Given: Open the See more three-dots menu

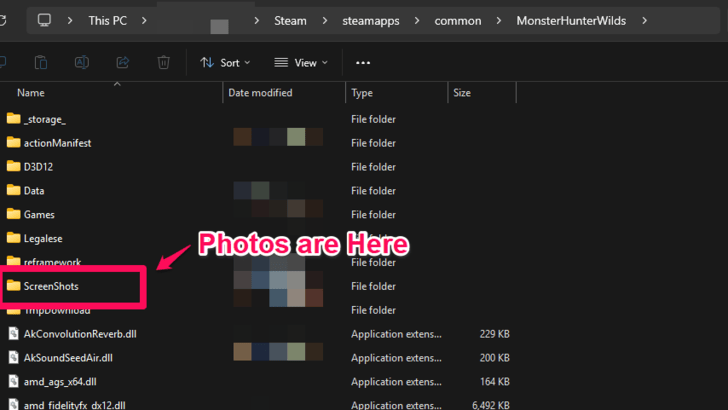Looking at the screenshot, I should (363, 62).
